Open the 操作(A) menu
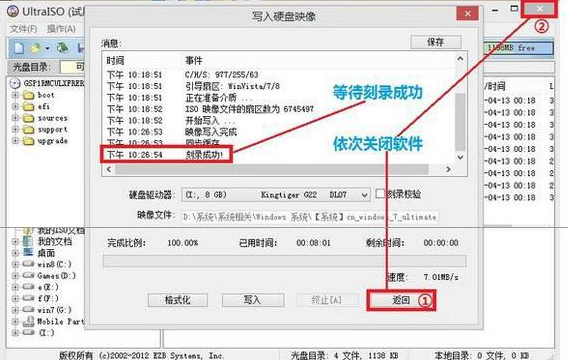This screenshot has height=360, width=568. [x=61, y=29]
